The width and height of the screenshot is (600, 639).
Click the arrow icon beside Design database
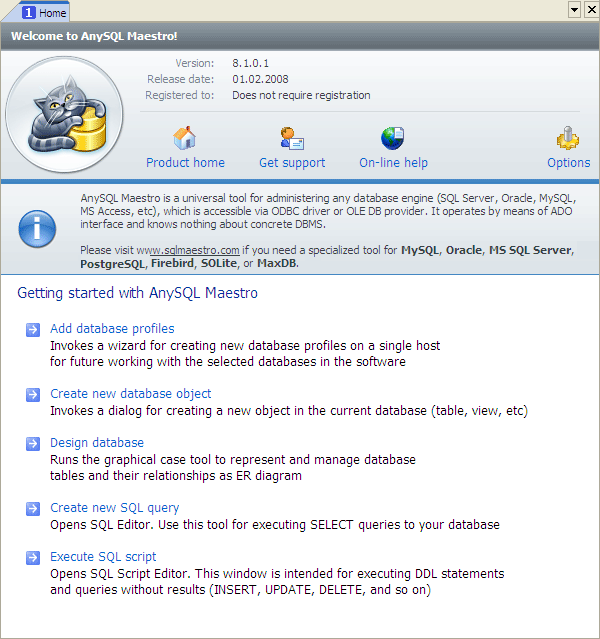[33, 443]
